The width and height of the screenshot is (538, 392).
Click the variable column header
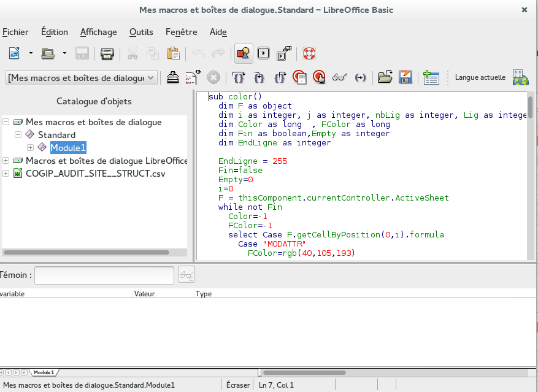pos(66,294)
